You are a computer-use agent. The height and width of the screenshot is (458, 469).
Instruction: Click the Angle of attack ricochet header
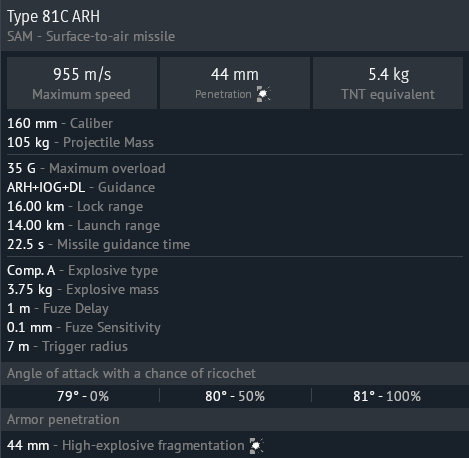[x=235, y=374]
